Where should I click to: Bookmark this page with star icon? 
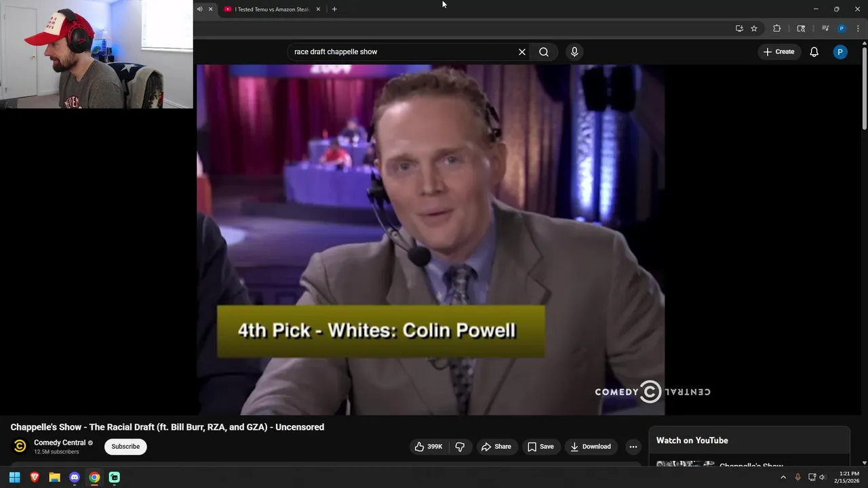pyautogui.click(x=754, y=28)
